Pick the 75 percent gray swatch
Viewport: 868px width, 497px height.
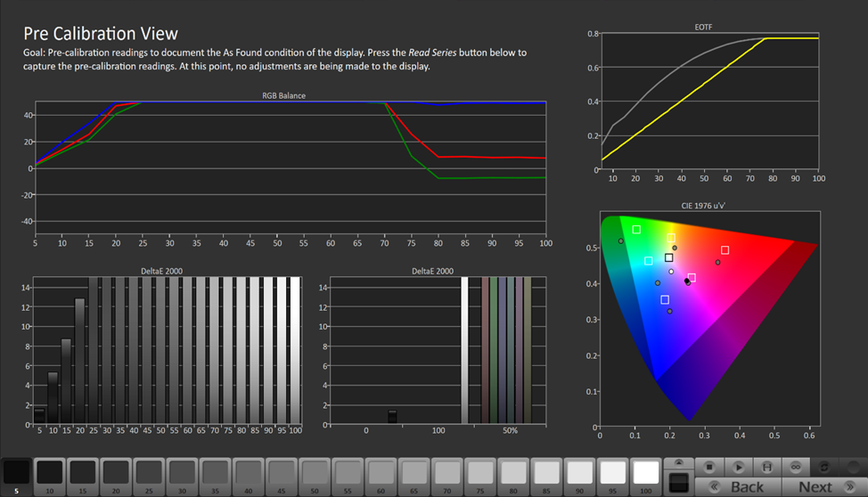tap(480, 477)
